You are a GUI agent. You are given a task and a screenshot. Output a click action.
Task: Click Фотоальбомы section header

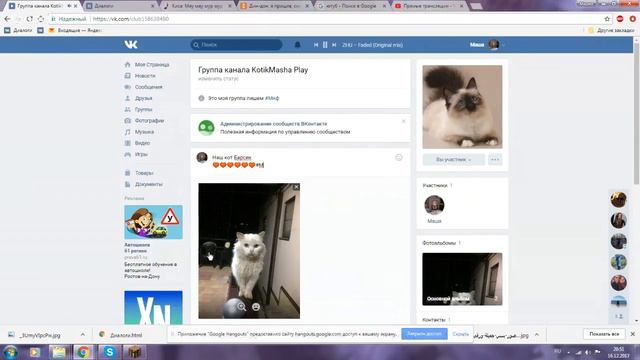[439, 243]
